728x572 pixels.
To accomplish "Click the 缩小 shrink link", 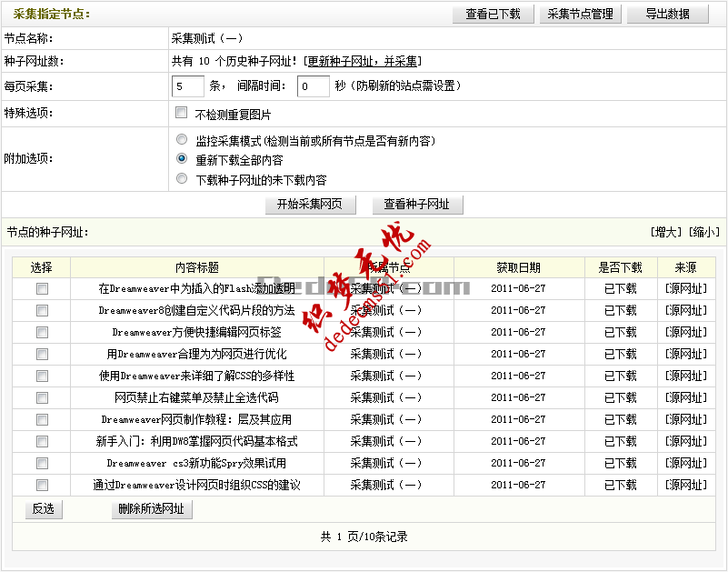I will pos(704,233).
